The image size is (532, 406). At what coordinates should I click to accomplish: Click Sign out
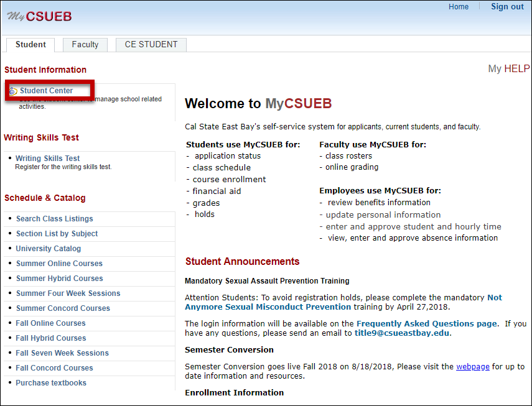[x=507, y=7]
